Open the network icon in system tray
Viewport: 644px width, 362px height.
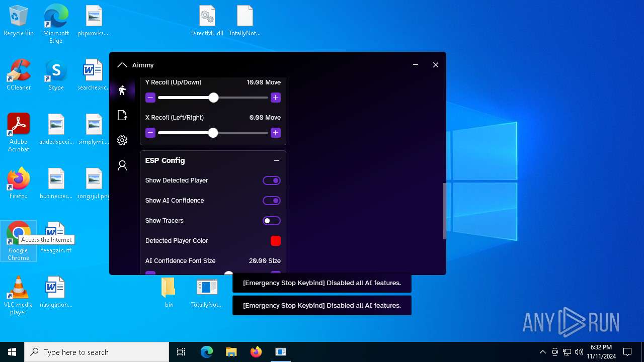[x=567, y=352]
